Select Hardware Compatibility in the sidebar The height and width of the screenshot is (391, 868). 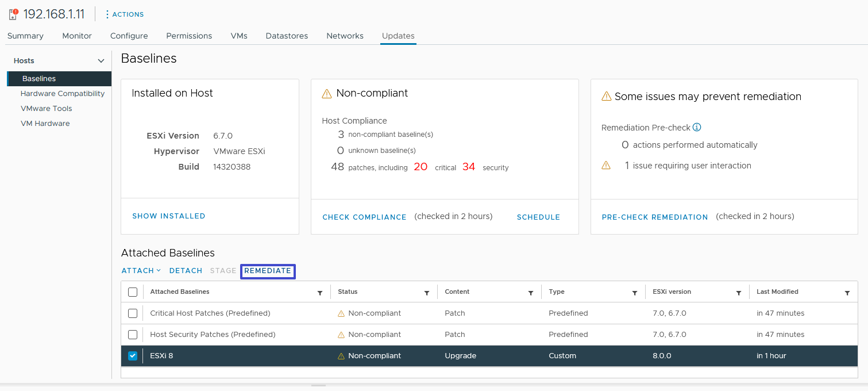click(x=63, y=94)
